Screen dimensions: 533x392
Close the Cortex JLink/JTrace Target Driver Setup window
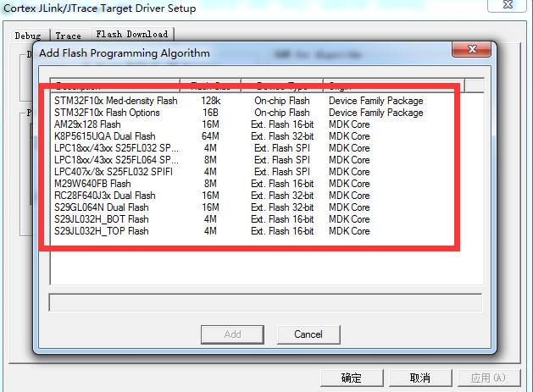pyautogui.click(x=508, y=5)
